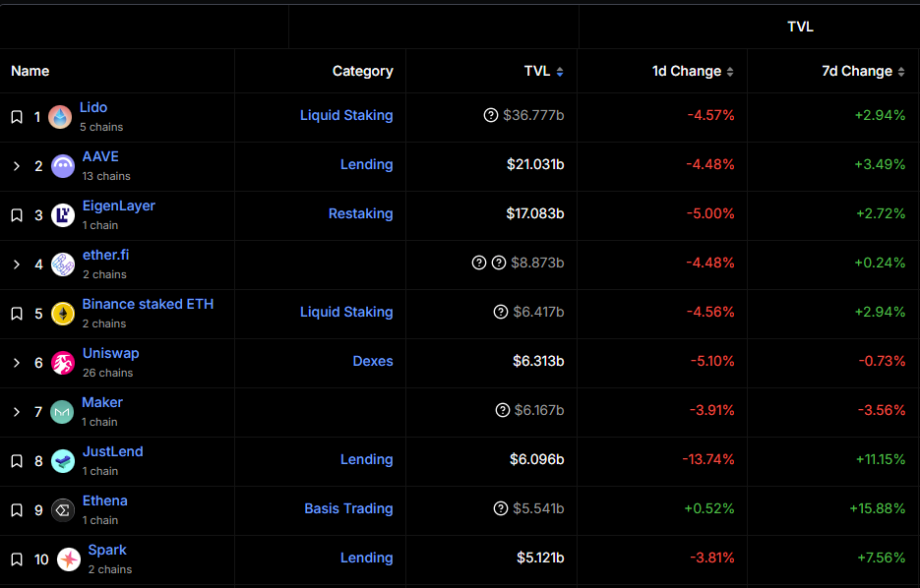Sort by 1d Change column arrows
Screen dimensions: 920x588
(730, 72)
